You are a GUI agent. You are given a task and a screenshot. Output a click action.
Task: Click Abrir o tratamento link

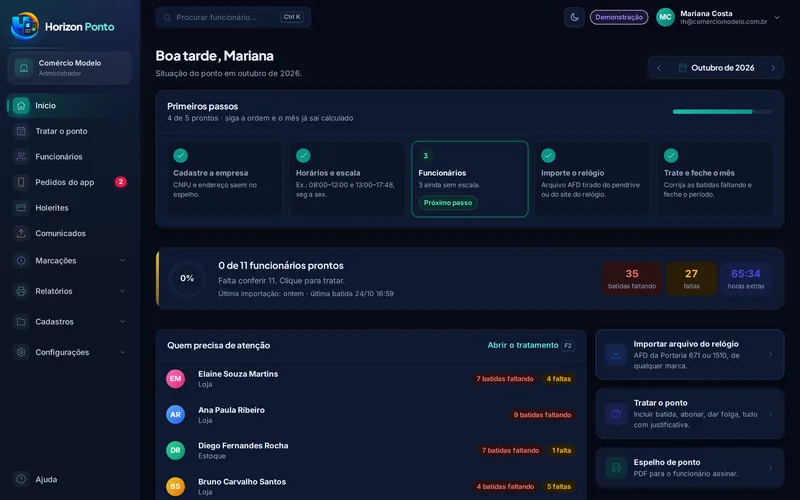523,345
